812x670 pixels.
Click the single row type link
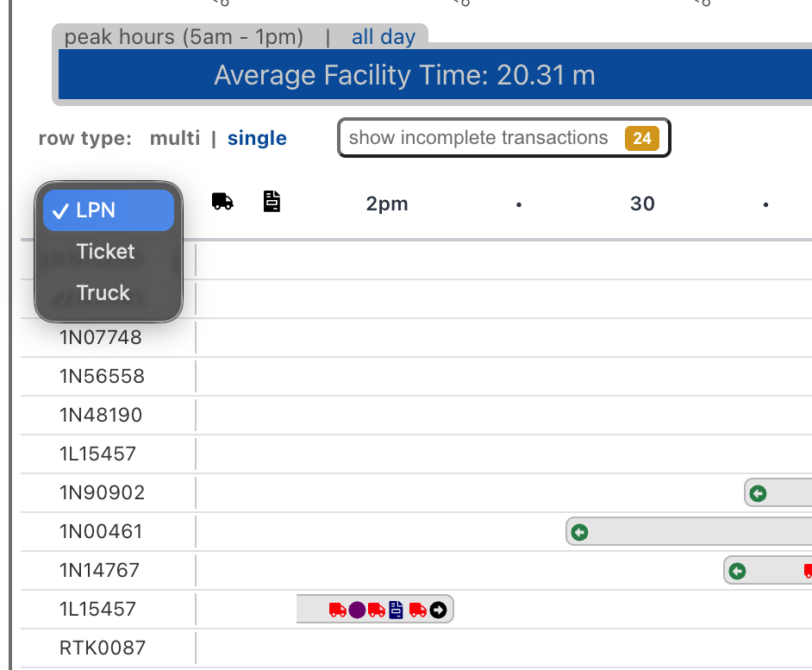point(256,138)
